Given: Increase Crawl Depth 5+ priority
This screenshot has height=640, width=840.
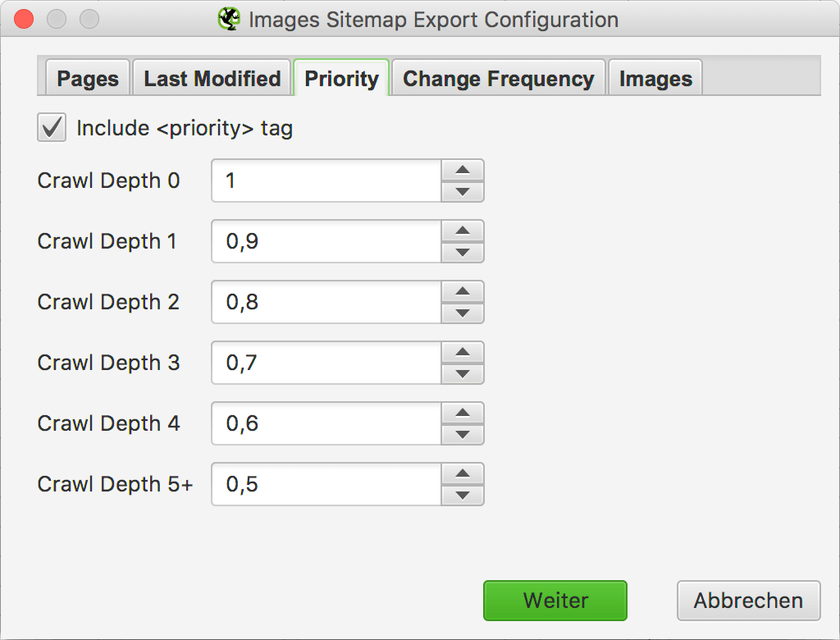Looking at the screenshot, I should tap(463, 473).
